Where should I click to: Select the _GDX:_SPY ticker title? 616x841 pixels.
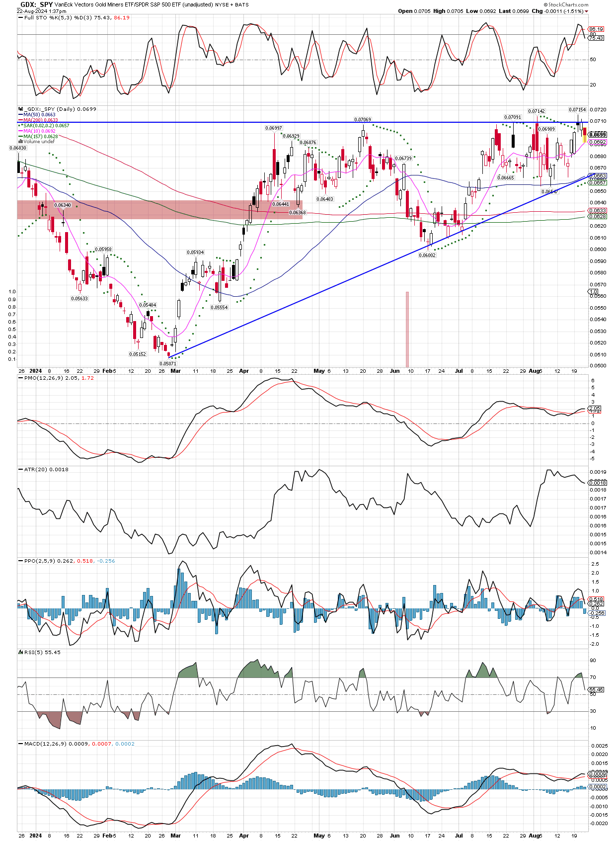(35, 4)
